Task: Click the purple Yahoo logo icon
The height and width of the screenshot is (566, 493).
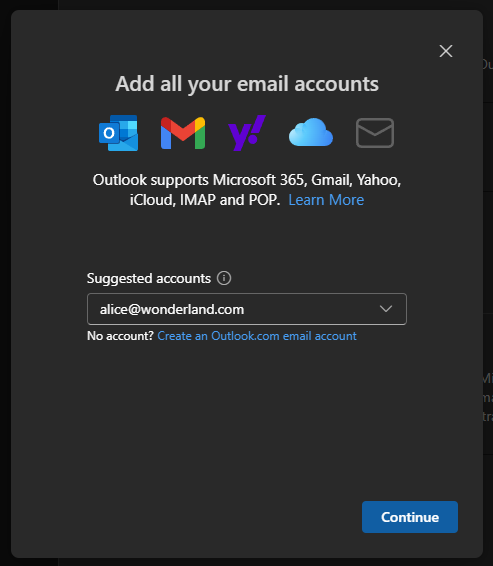Action: pyautogui.click(x=247, y=133)
